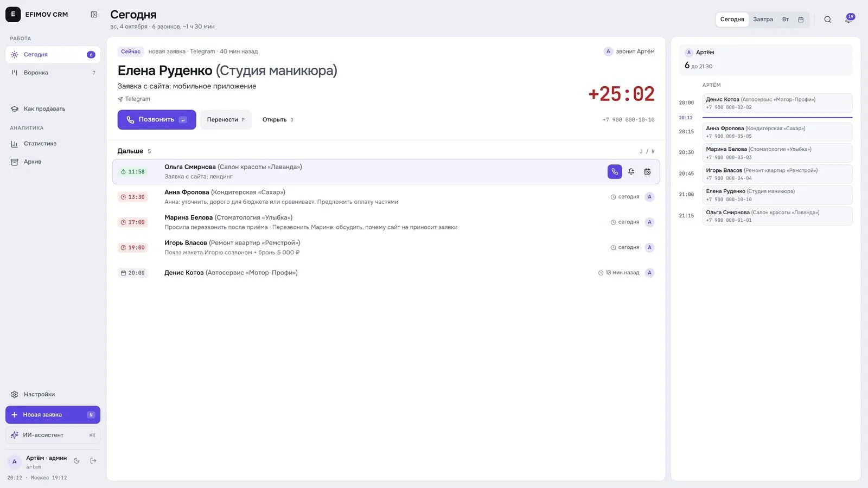868x488 pixels.
Task: Click avatar A in Марина Белова row
Action: [649, 222]
